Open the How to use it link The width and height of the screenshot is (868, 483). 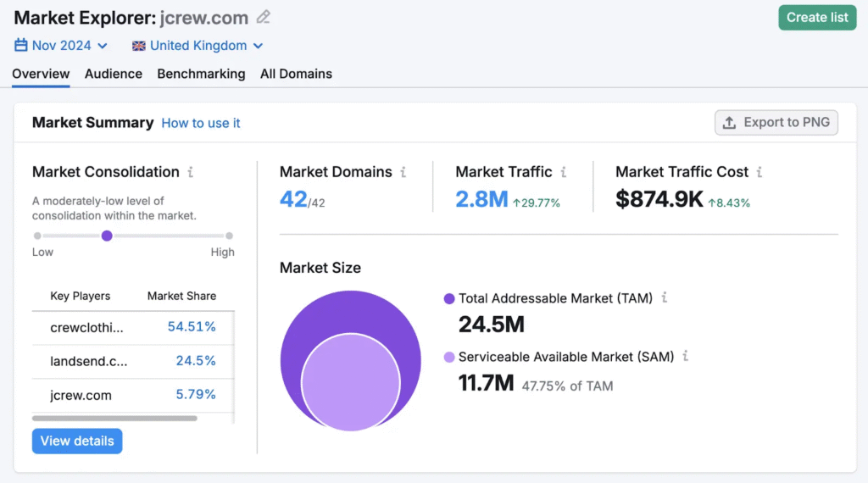tap(200, 123)
